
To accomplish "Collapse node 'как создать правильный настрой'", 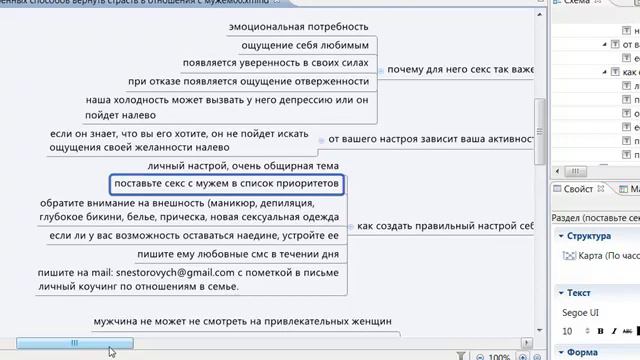I will click(x=351, y=227).
